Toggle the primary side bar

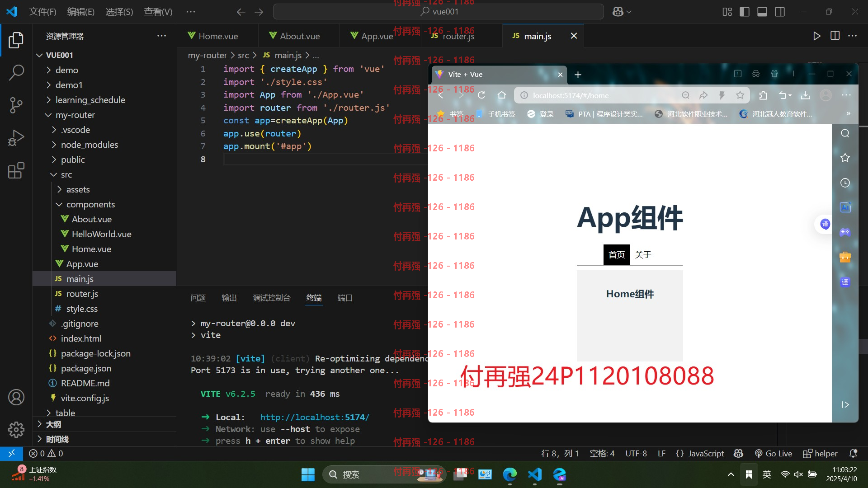(745, 12)
